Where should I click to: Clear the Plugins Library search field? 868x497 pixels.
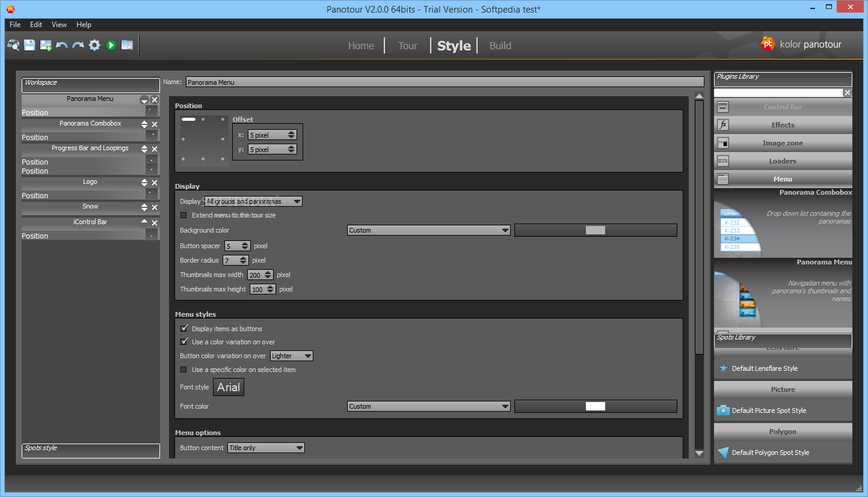(848, 93)
